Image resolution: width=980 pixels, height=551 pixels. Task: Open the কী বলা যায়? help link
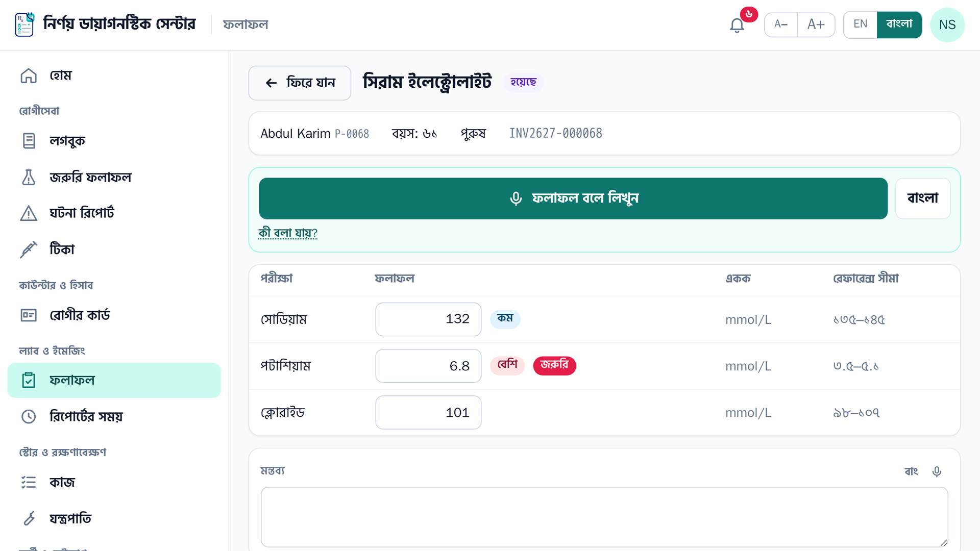coord(288,233)
